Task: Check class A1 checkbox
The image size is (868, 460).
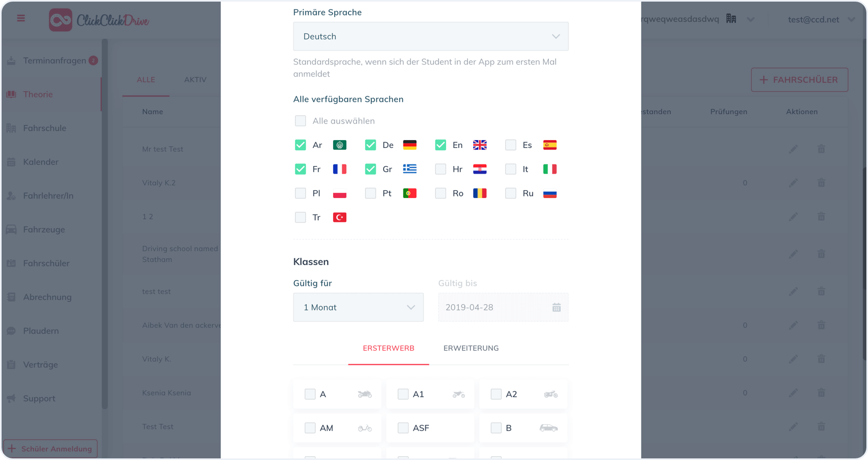Action: [x=403, y=394]
